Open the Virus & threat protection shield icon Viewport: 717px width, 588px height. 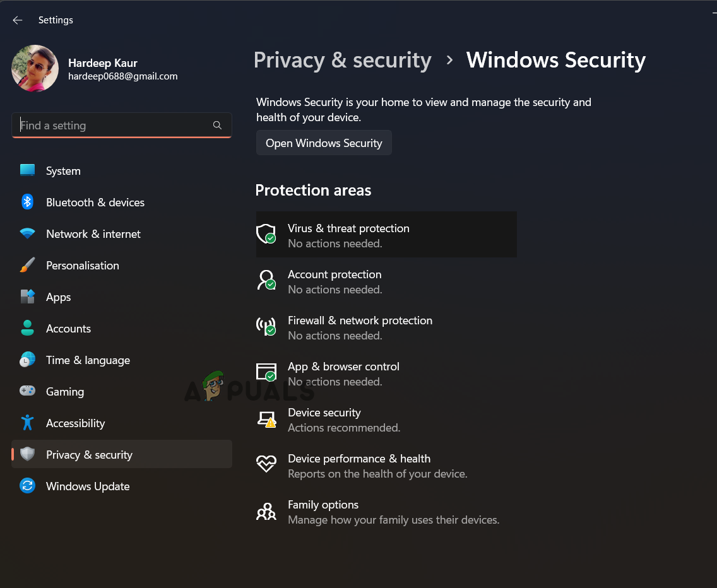(266, 235)
